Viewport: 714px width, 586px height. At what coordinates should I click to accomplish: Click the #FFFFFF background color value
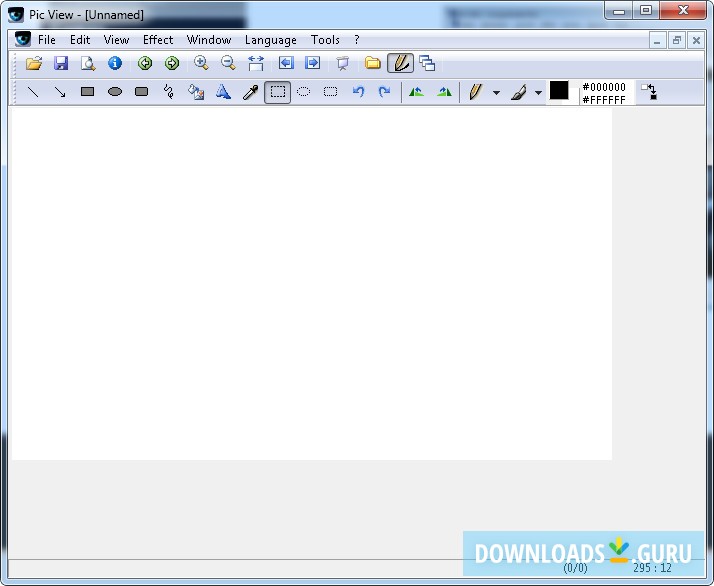[604, 100]
